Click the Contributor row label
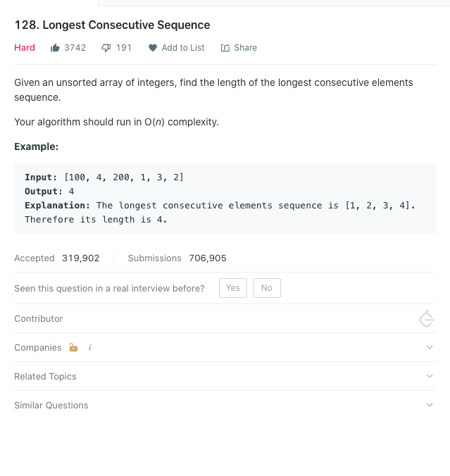 tap(39, 319)
